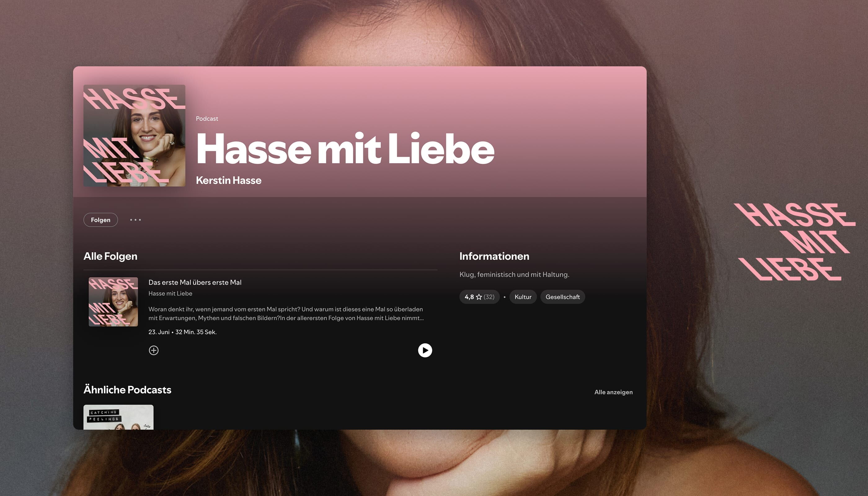Click the Hasse mit Liebe show link under episode
Viewport: 868px width, 496px height.
(170, 293)
